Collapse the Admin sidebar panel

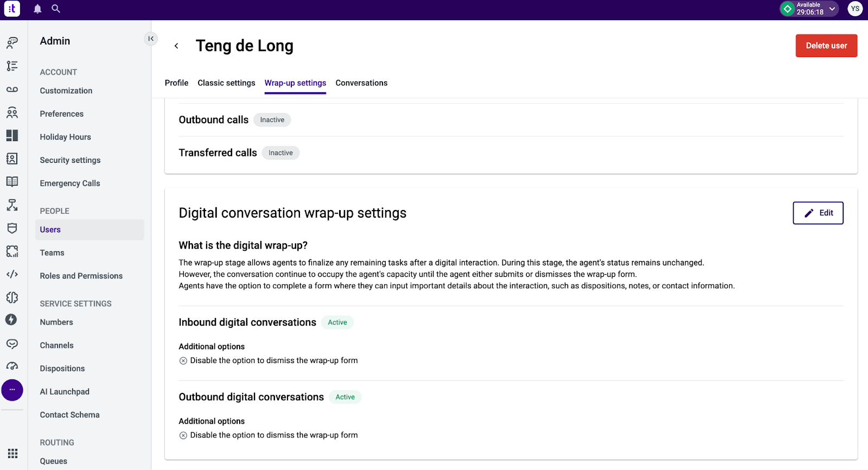point(151,39)
